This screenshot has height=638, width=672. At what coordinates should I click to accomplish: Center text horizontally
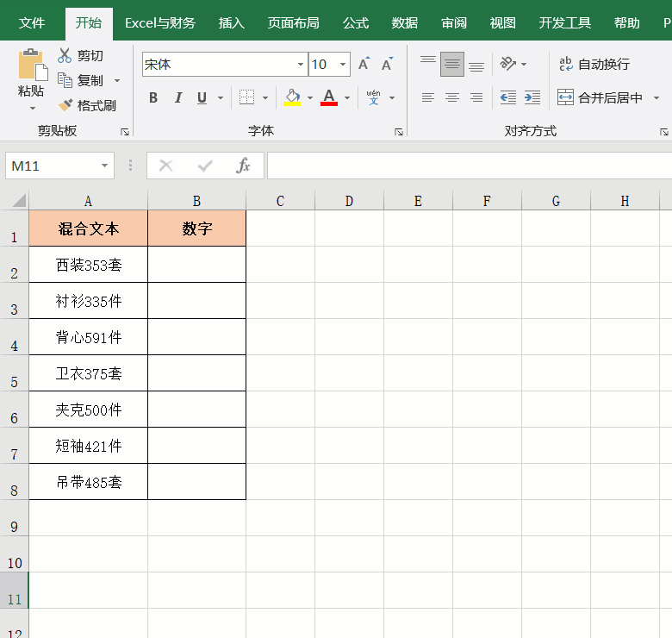tap(452, 97)
